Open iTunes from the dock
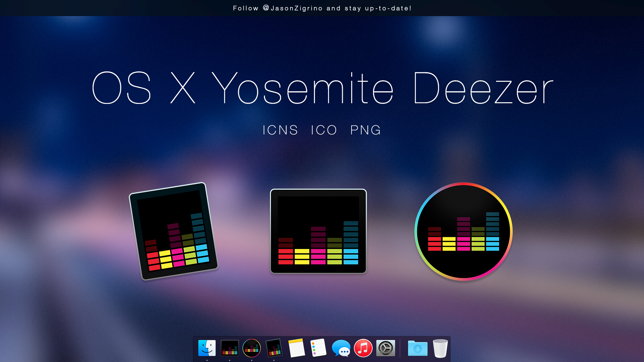644x362 pixels. (363, 348)
